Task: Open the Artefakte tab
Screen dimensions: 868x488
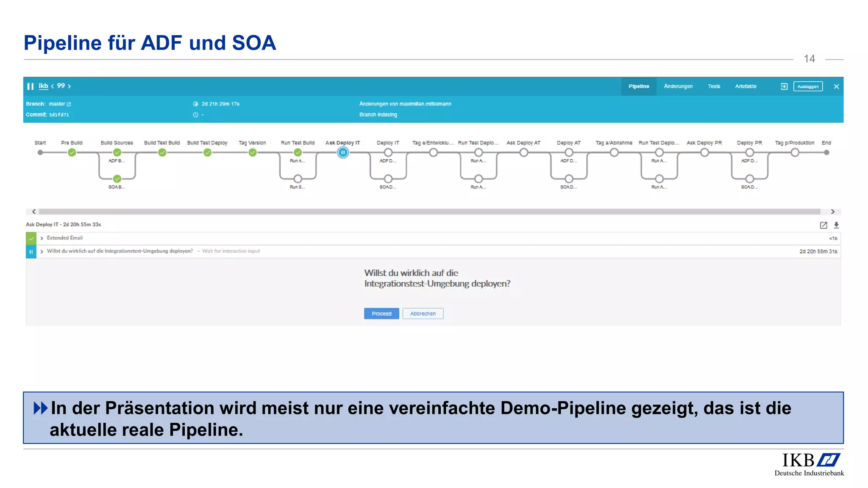Action: pos(746,86)
